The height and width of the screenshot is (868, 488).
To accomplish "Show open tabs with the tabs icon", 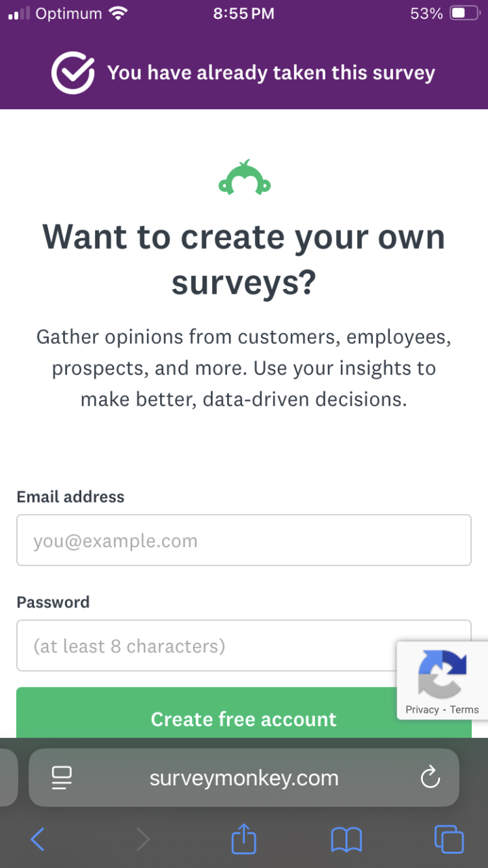I will click(449, 840).
